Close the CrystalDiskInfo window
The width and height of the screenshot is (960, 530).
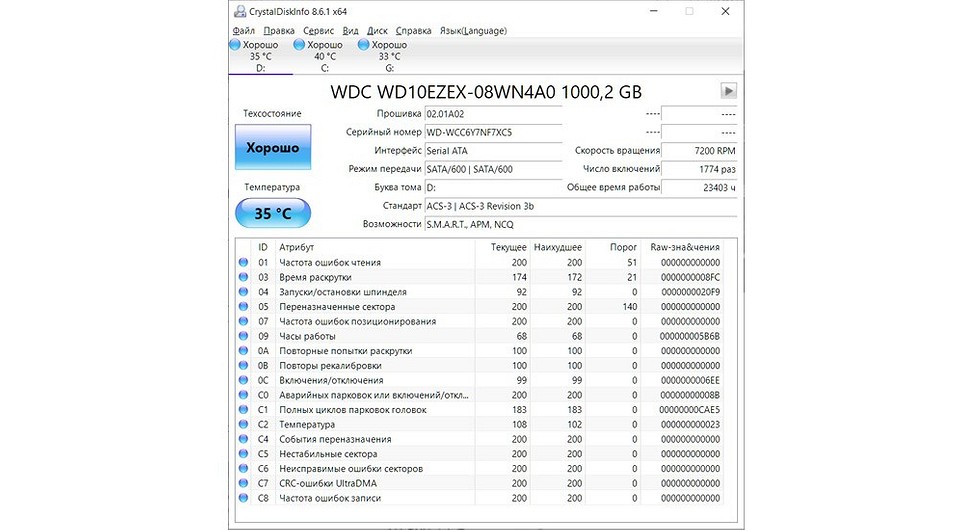(x=726, y=11)
